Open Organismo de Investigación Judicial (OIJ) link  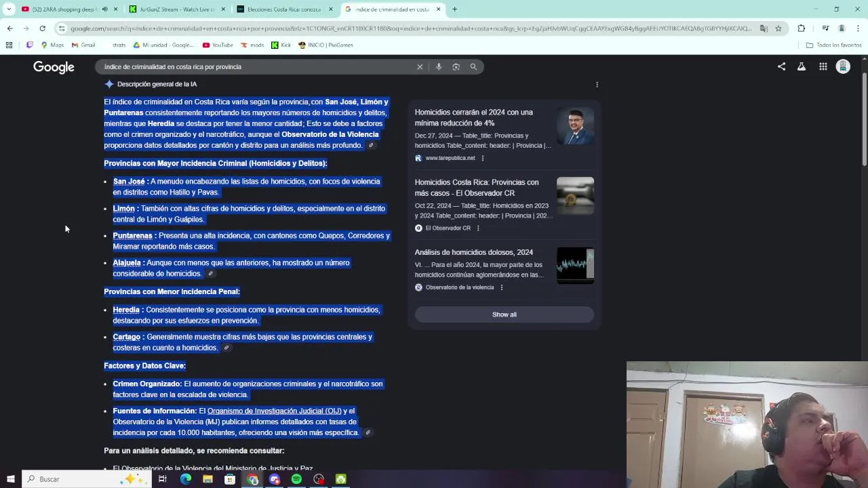click(274, 411)
